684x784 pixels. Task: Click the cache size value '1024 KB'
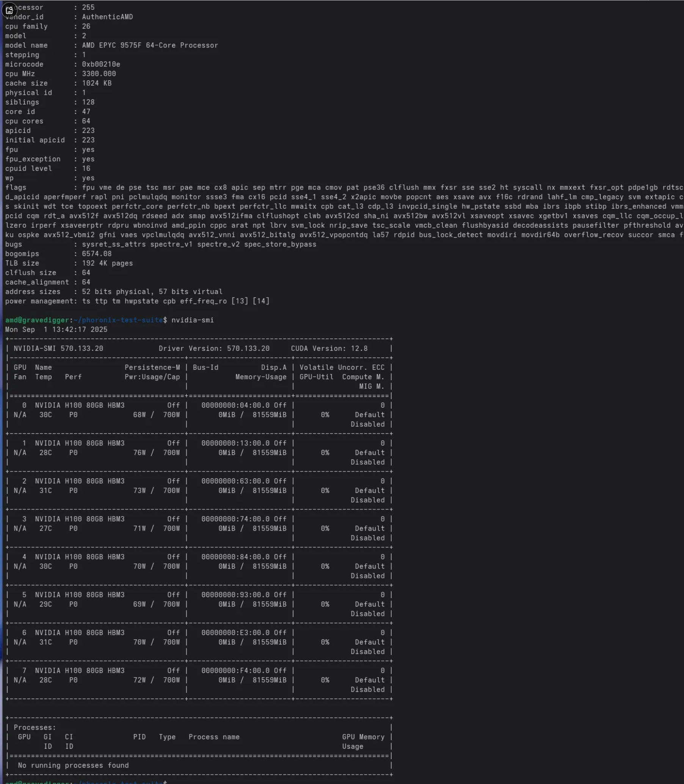[x=97, y=83]
